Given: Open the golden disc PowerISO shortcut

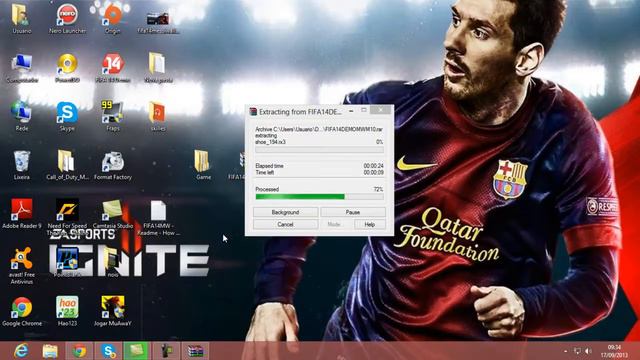Looking at the screenshot, I should point(67,68).
